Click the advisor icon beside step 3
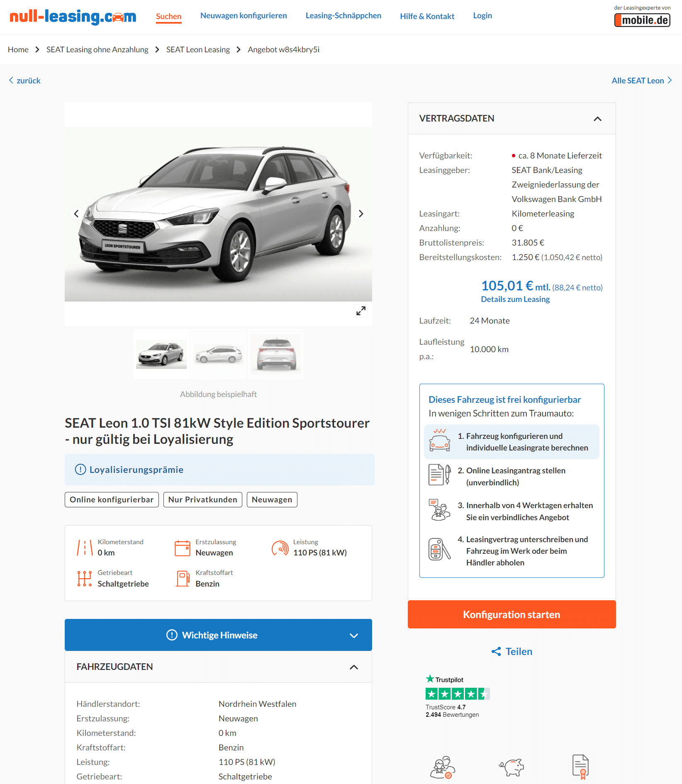This screenshot has width=682, height=784. pos(440,510)
